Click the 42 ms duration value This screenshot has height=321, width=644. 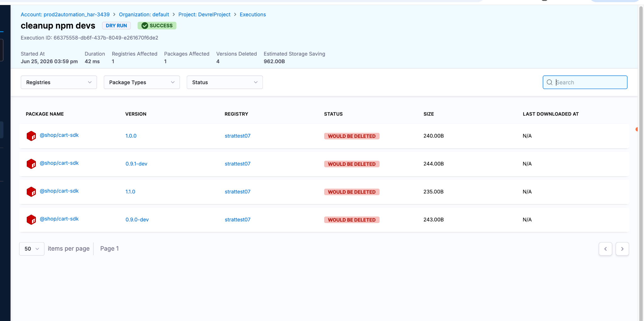(x=92, y=62)
